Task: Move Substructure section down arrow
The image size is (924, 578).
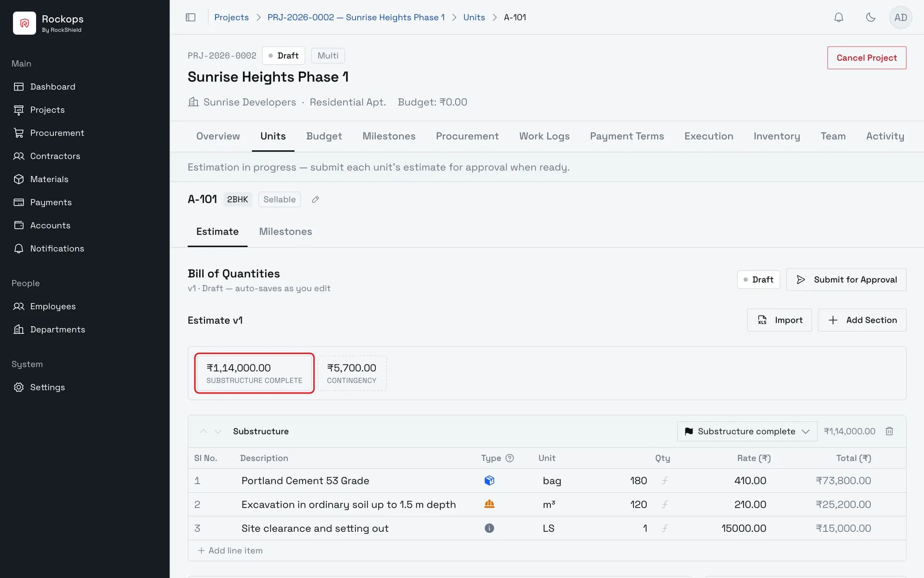Action: point(218,431)
